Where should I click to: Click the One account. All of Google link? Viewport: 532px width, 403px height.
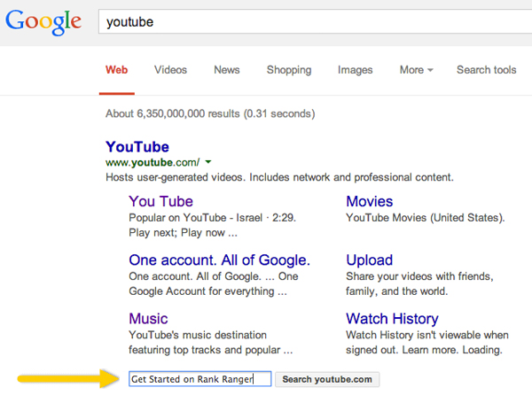(219, 260)
